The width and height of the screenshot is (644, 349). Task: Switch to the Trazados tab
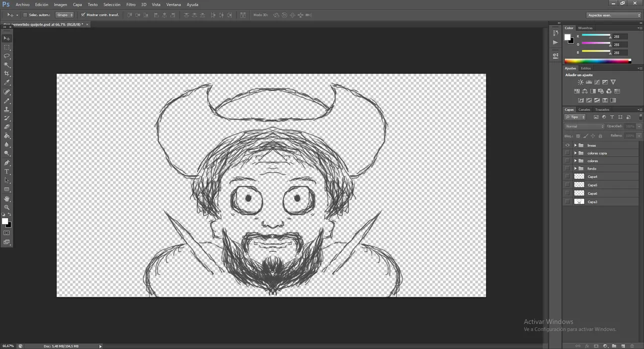[602, 109]
